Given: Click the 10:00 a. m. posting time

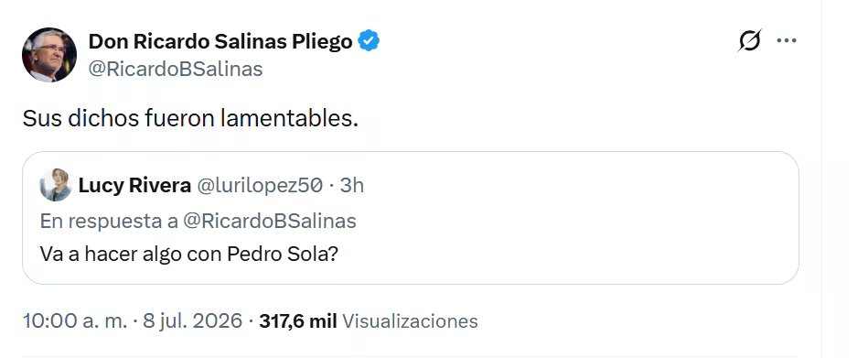Looking at the screenshot, I should pyautogui.click(x=75, y=320).
